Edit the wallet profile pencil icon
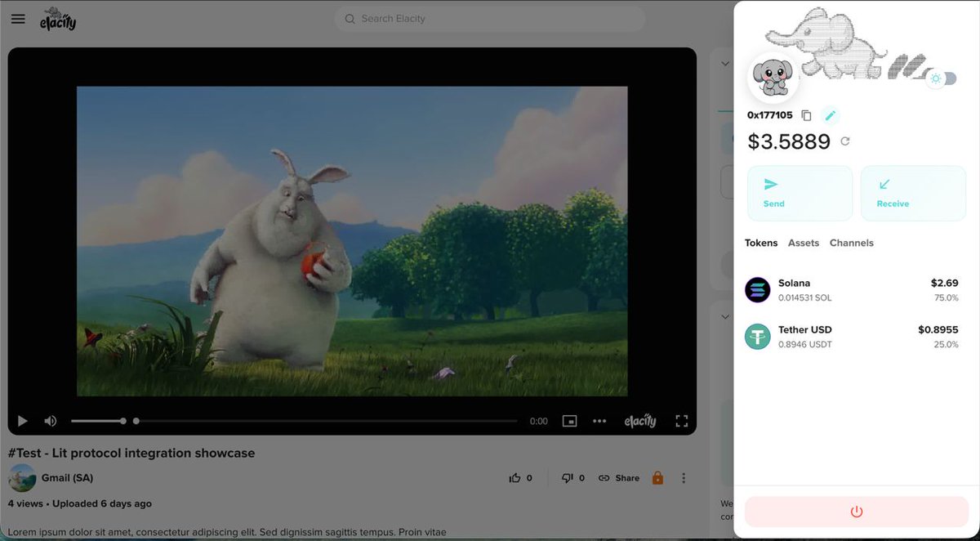The width and height of the screenshot is (980, 541). tap(830, 115)
